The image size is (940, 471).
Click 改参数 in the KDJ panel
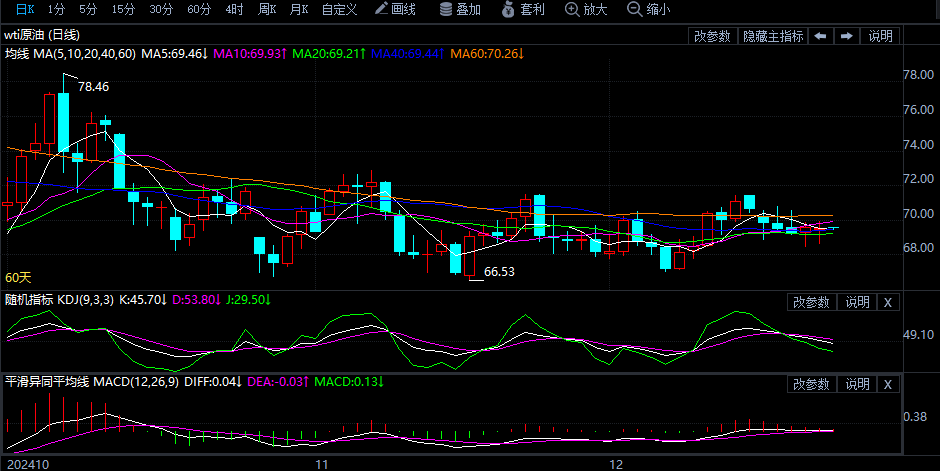tap(811, 302)
